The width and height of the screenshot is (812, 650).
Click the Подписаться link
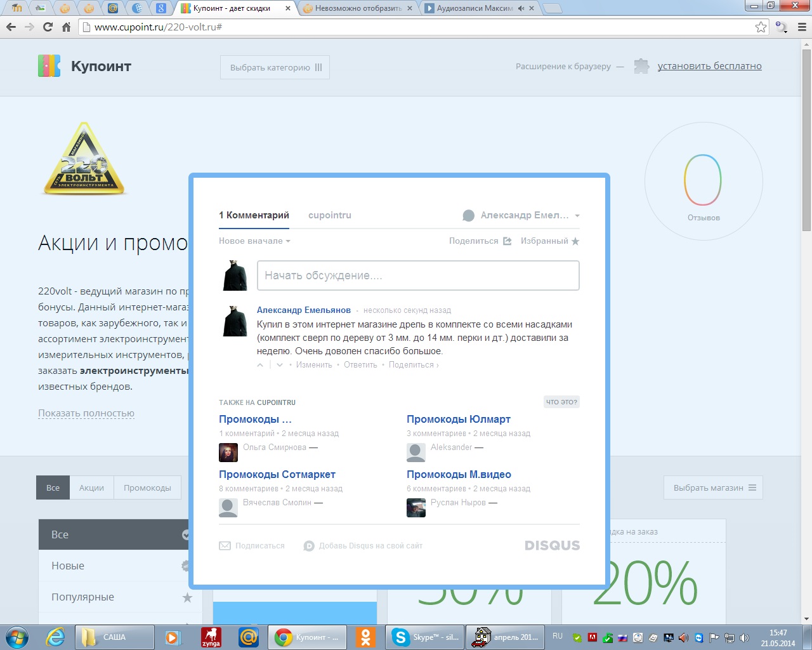pos(260,546)
